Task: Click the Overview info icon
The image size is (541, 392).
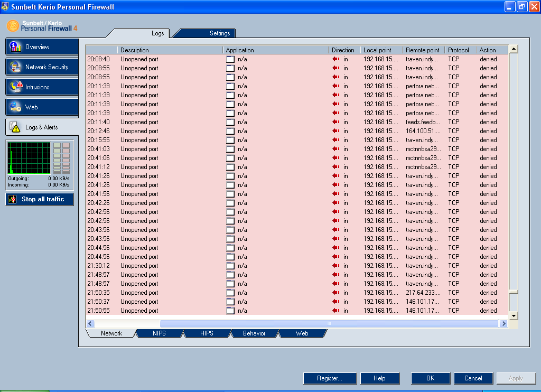Action: coord(16,47)
